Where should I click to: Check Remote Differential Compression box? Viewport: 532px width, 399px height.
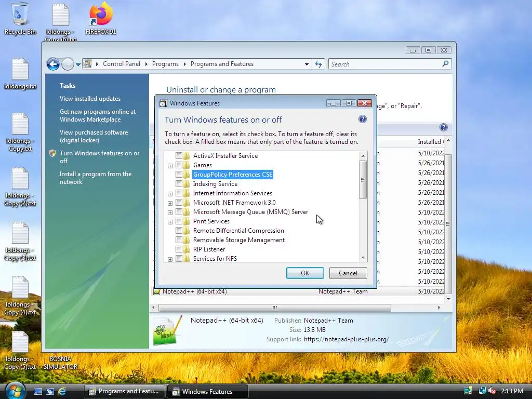[179, 230]
